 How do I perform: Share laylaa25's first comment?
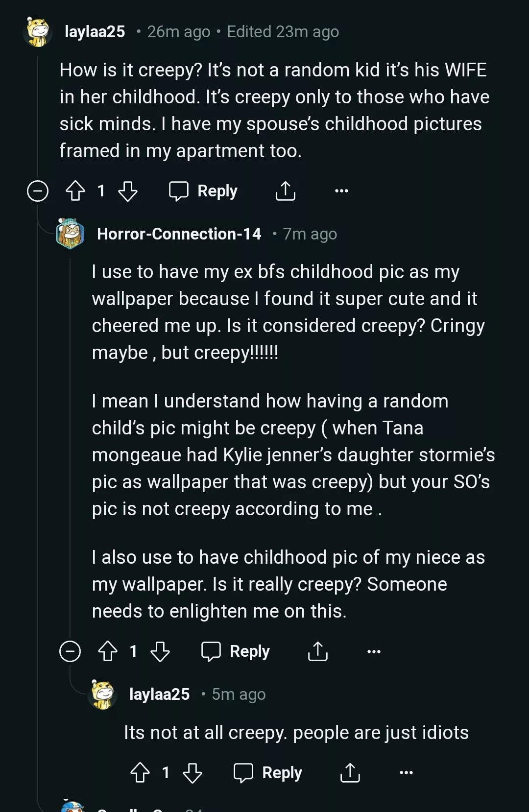(x=286, y=191)
